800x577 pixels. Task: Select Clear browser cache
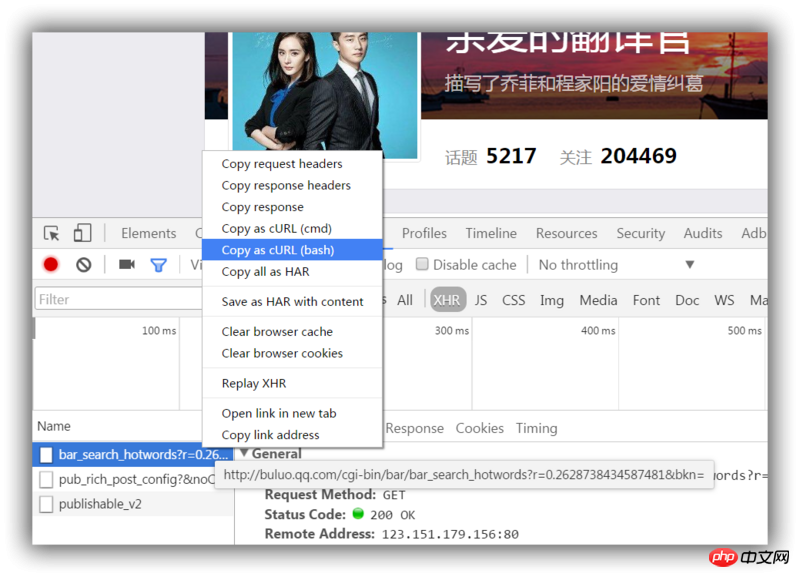(292, 332)
